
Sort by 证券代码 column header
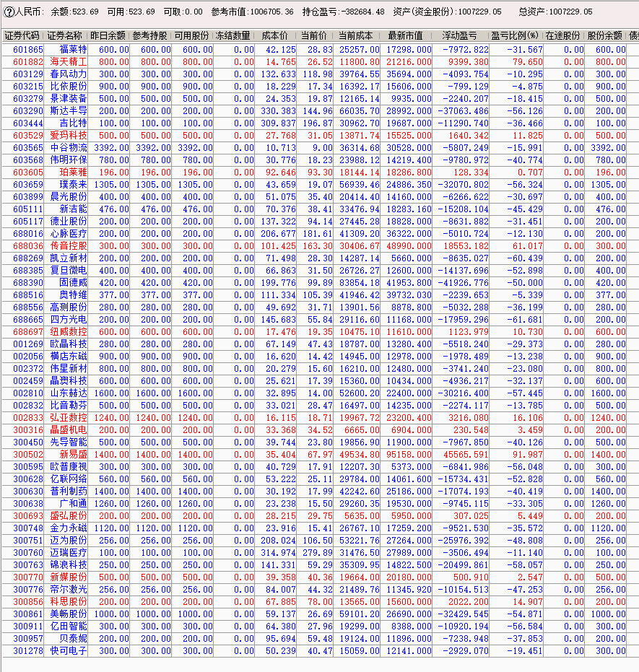click(22, 35)
